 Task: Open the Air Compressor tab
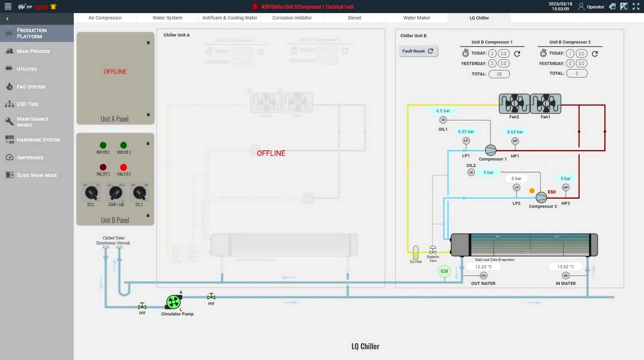(x=105, y=18)
